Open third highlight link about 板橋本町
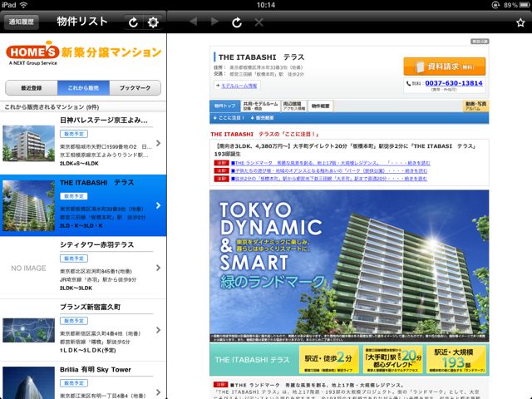 [329, 179]
